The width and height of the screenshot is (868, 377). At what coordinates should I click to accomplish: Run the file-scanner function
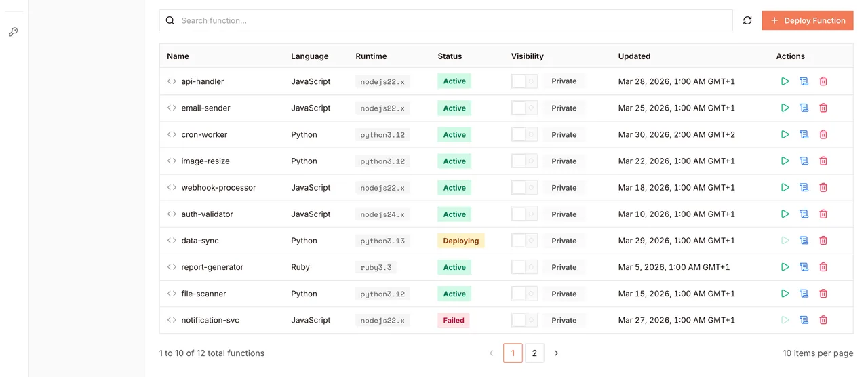pyautogui.click(x=785, y=294)
